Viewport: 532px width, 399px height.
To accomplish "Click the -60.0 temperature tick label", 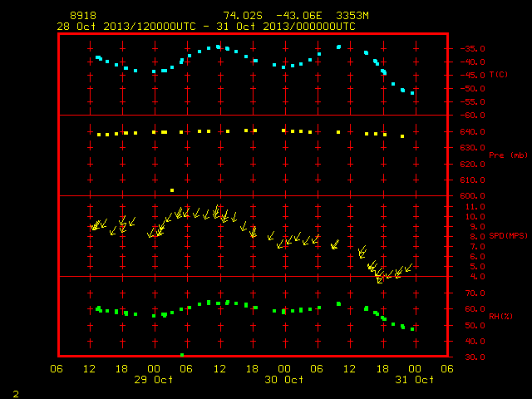I will coord(473,116).
